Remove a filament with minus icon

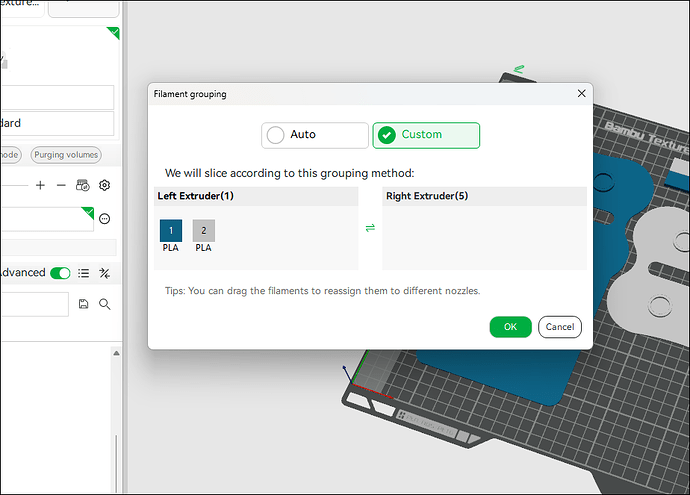tap(61, 185)
